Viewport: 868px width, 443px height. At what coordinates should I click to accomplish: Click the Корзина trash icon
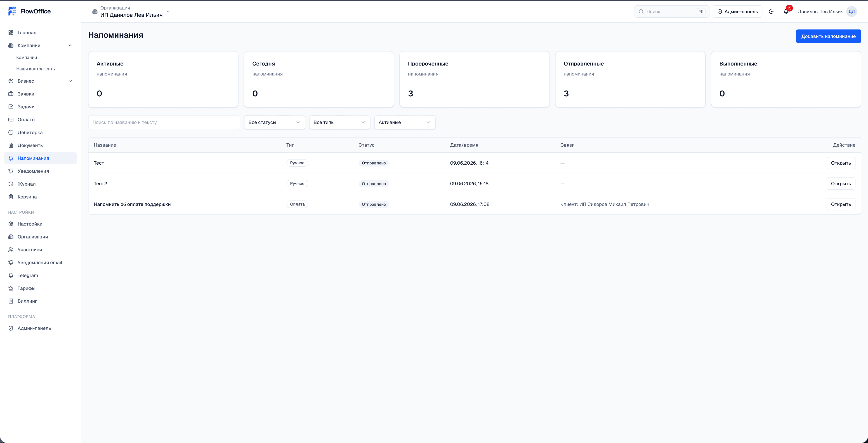pyautogui.click(x=11, y=197)
